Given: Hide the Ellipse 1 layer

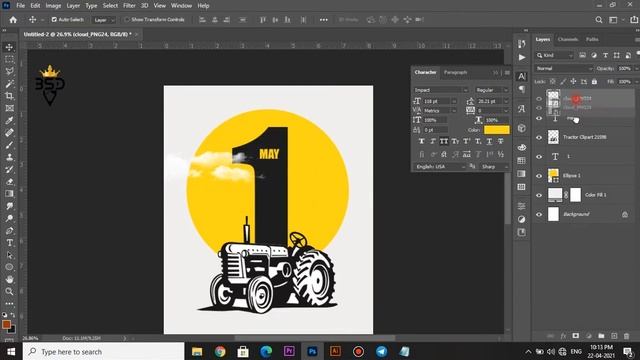Looking at the screenshot, I should [539, 176].
